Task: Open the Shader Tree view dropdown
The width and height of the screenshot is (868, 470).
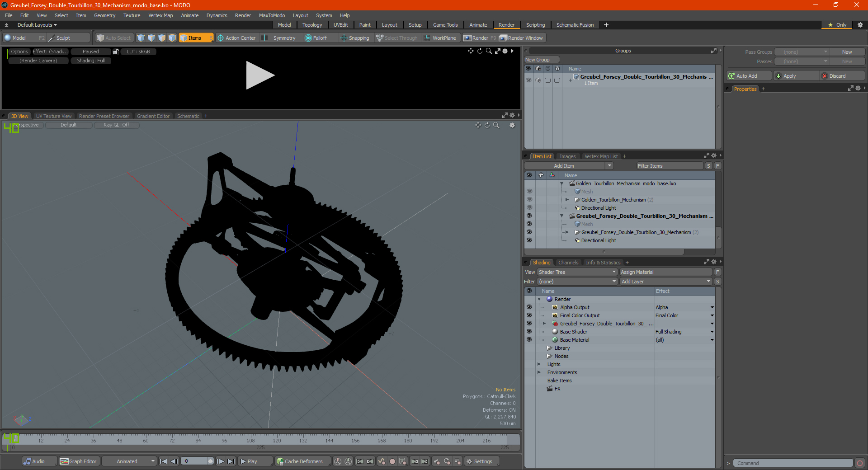Action: click(577, 272)
